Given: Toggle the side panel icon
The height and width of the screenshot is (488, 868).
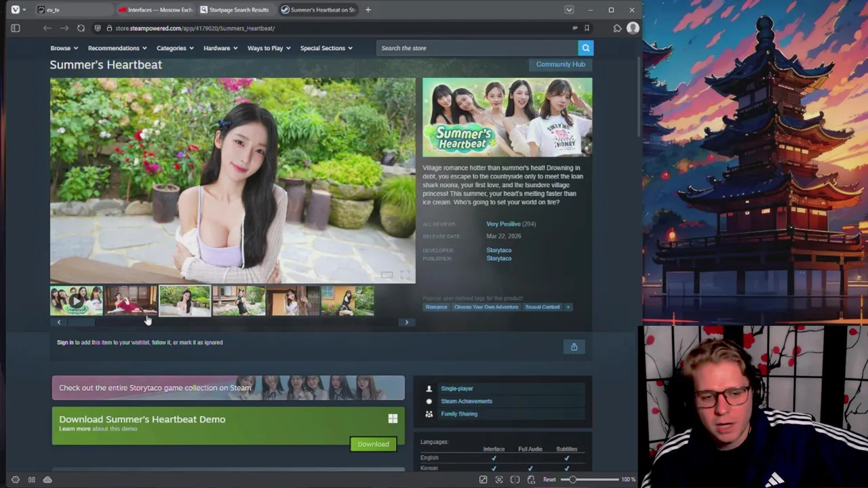Looking at the screenshot, I should (16, 28).
